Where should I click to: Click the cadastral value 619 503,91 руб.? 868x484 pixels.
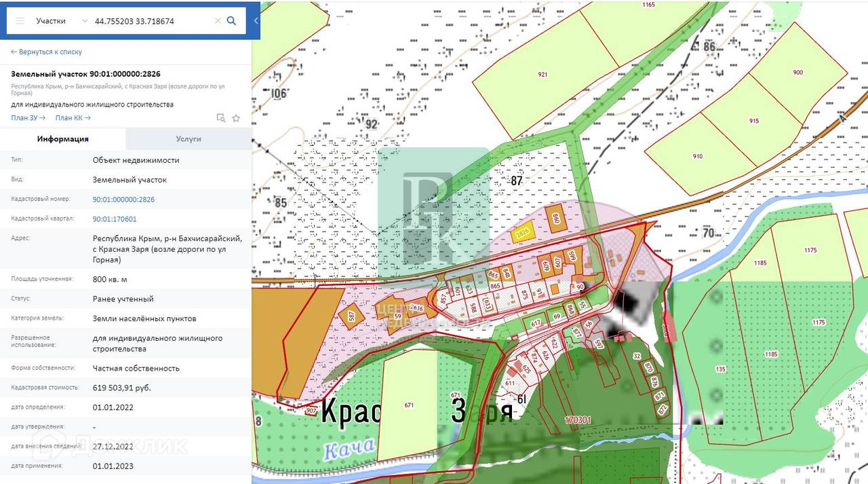tap(122, 388)
